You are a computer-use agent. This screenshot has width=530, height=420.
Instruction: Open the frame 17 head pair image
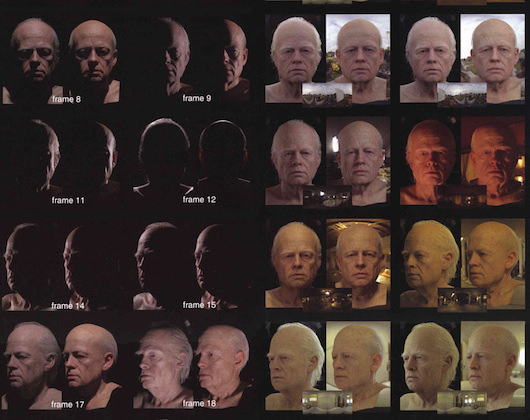(62, 365)
